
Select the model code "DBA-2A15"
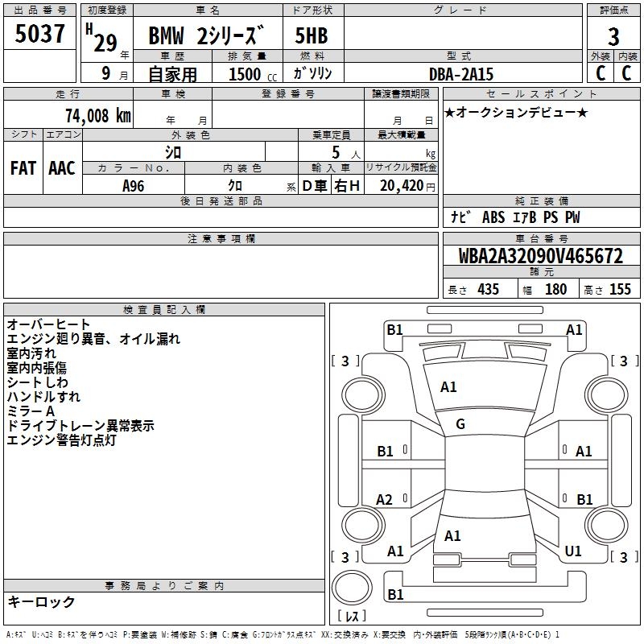[x=461, y=74]
